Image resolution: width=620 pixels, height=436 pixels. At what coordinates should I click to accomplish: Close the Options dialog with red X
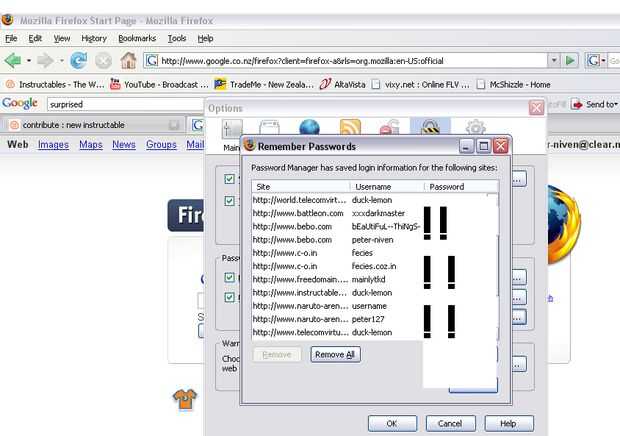click(x=536, y=108)
